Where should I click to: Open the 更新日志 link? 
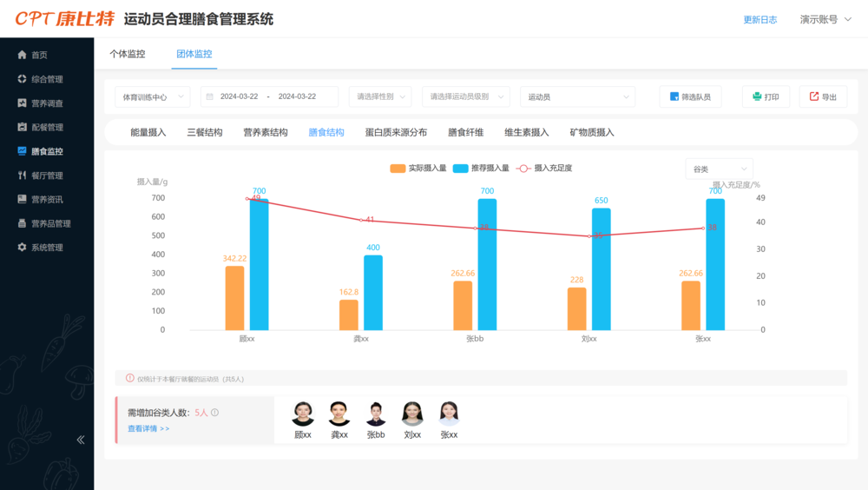760,19
